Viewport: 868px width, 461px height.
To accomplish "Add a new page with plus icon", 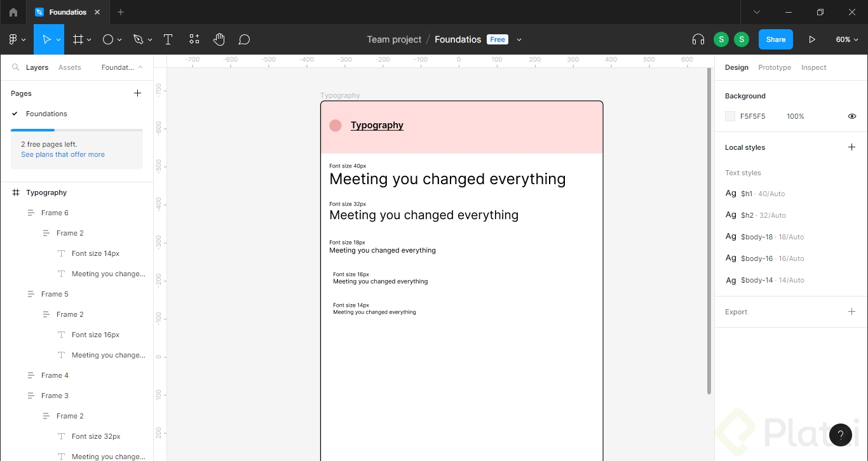I will point(137,93).
